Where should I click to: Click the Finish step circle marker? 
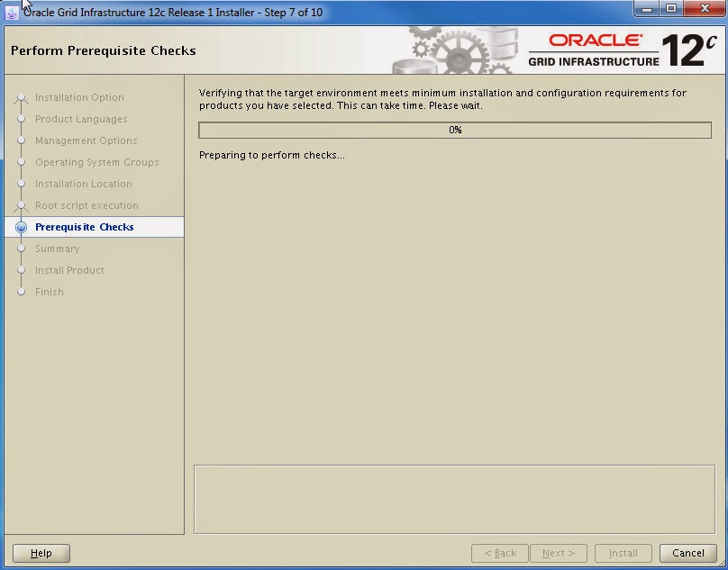pyautogui.click(x=21, y=292)
